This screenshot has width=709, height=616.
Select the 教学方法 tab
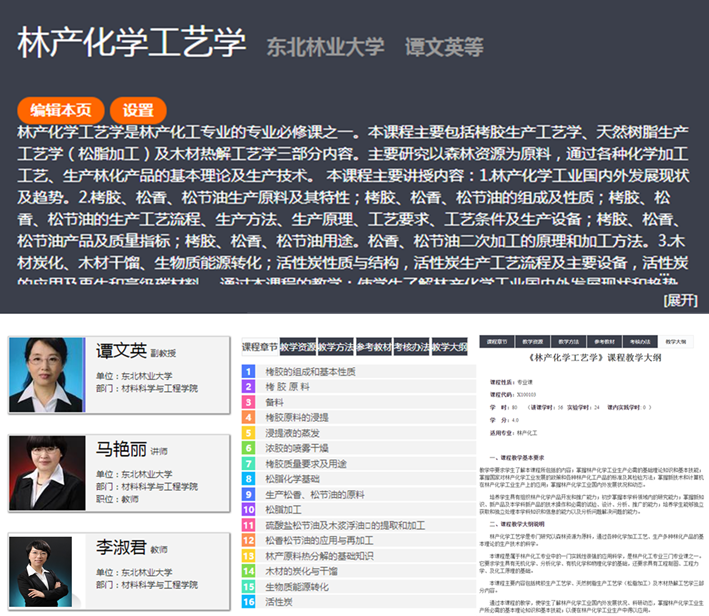pyautogui.click(x=336, y=347)
